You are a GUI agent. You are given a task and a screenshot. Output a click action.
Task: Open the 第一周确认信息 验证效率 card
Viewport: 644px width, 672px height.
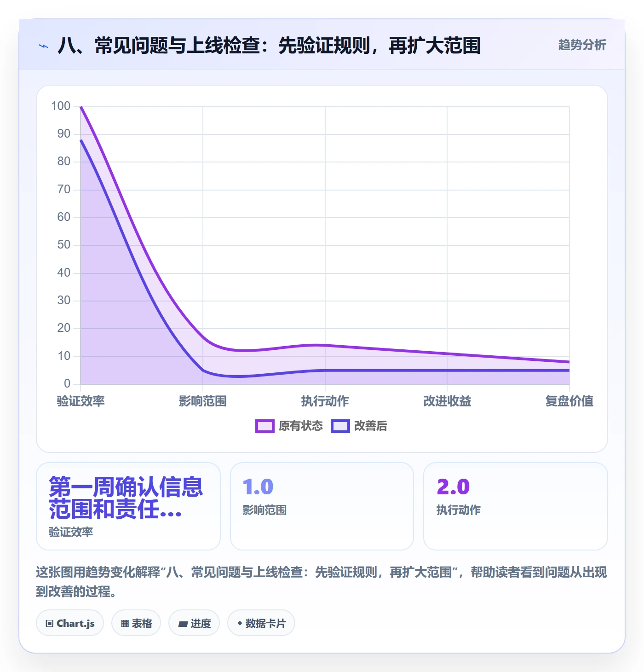128,506
